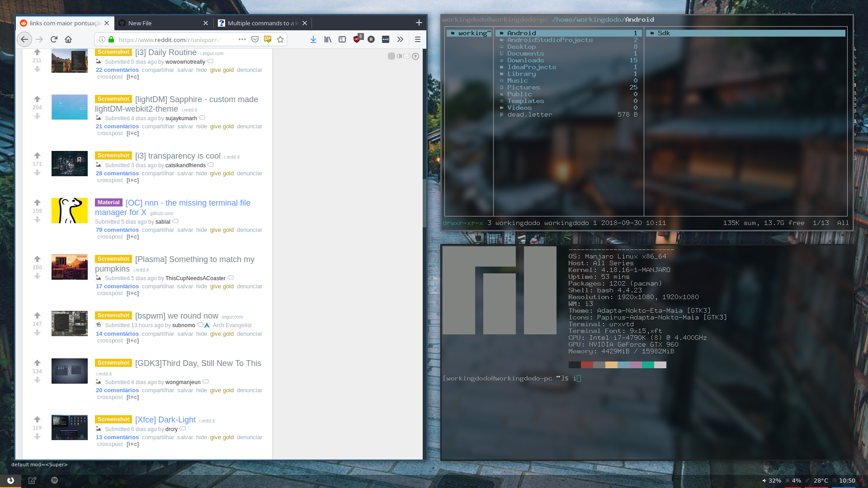The width and height of the screenshot is (868, 488).
Task: Click the [Plasma] pumpkins post thumbnail
Action: tap(69, 267)
